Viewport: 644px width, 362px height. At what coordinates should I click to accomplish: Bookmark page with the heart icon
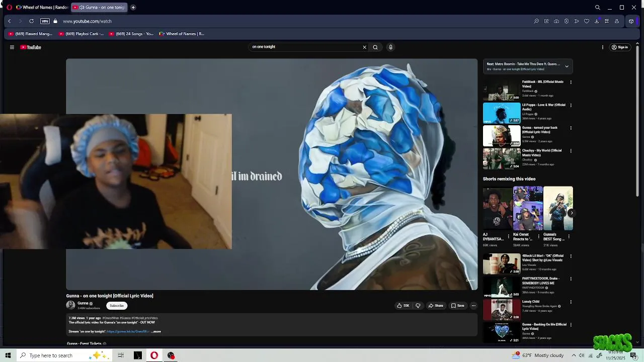coord(587,21)
